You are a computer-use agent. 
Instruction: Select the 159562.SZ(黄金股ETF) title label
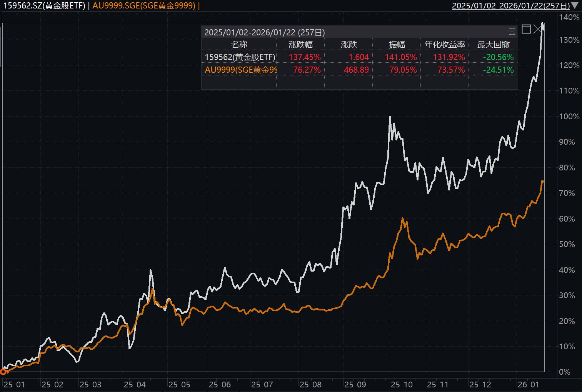(x=44, y=6)
